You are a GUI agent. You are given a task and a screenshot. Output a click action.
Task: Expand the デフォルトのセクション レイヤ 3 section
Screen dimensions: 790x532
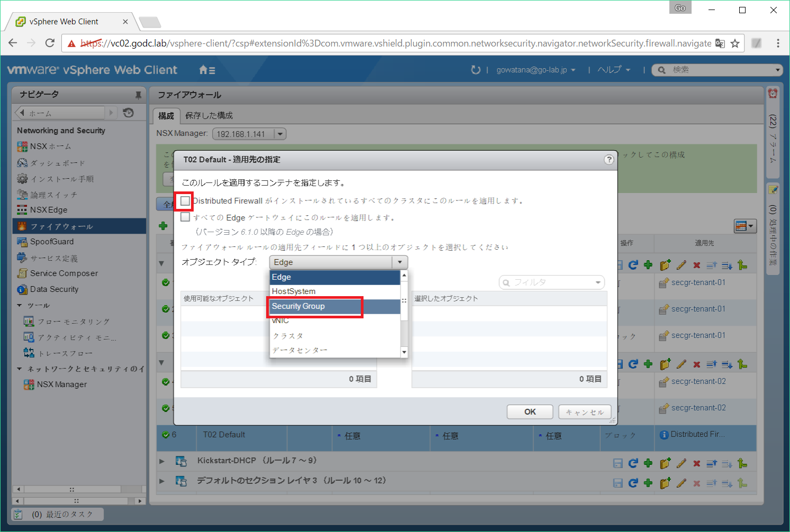162,481
